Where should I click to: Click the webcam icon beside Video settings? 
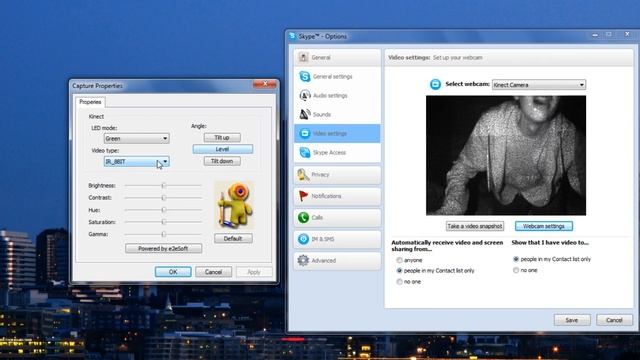[304, 133]
